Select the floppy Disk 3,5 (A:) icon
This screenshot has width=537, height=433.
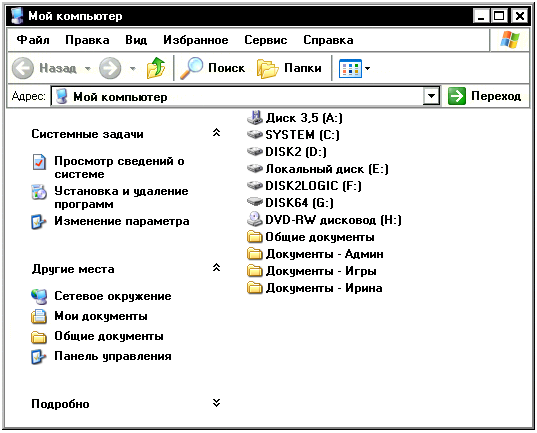point(255,117)
